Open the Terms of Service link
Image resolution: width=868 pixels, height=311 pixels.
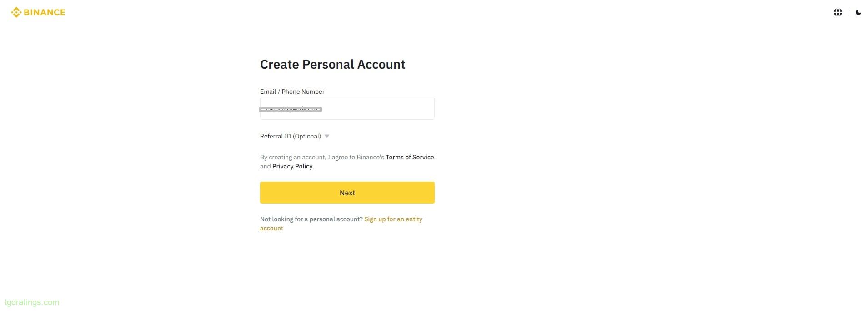click(410, 157)
